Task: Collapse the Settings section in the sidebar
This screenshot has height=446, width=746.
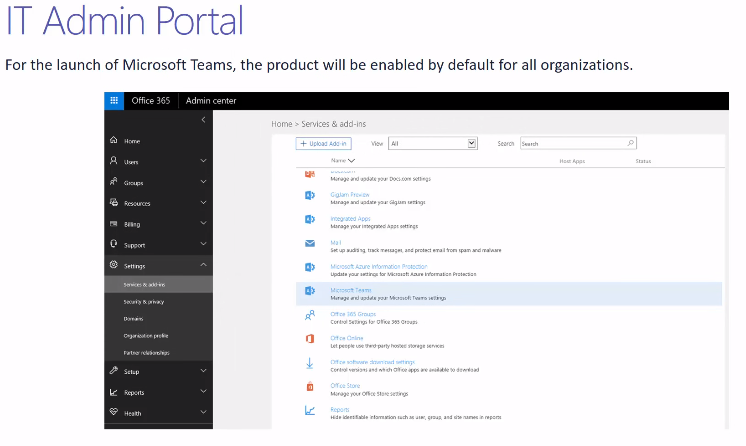Action: [204, 265]
